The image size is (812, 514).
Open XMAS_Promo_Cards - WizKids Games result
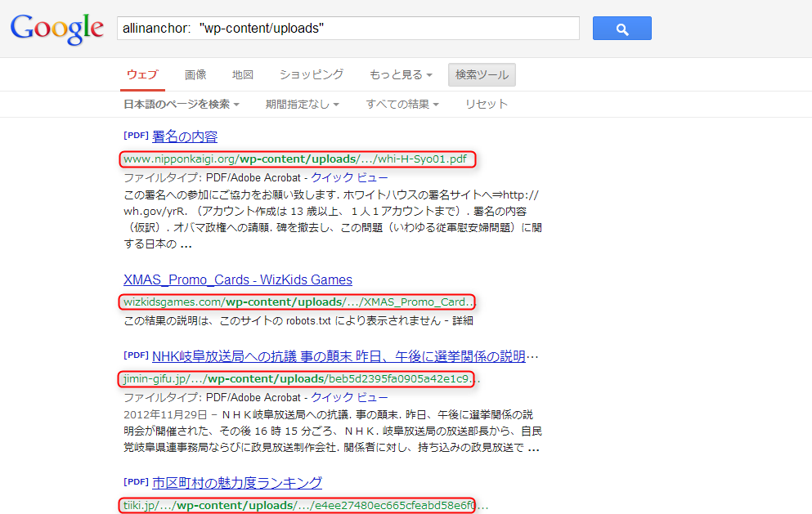click(x=238, y=279)
